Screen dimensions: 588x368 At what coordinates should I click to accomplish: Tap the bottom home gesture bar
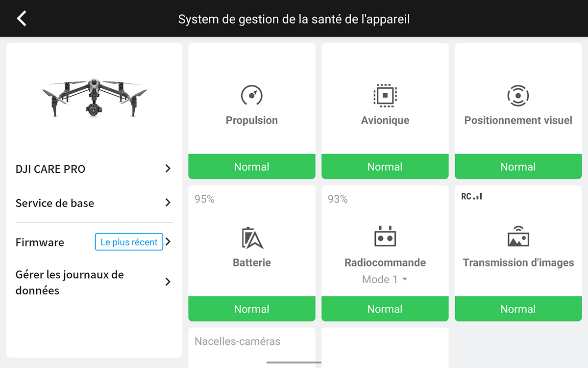[294, 362]
